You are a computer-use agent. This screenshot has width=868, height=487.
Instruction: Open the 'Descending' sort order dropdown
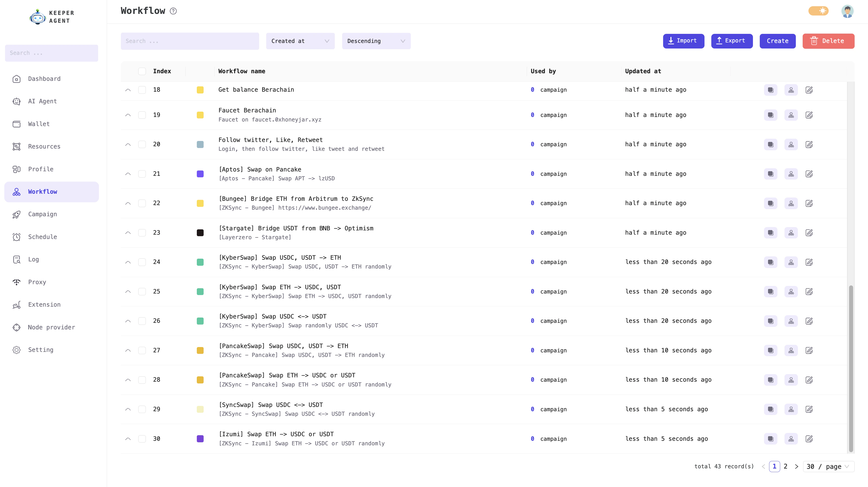click(x=376, y=41)
